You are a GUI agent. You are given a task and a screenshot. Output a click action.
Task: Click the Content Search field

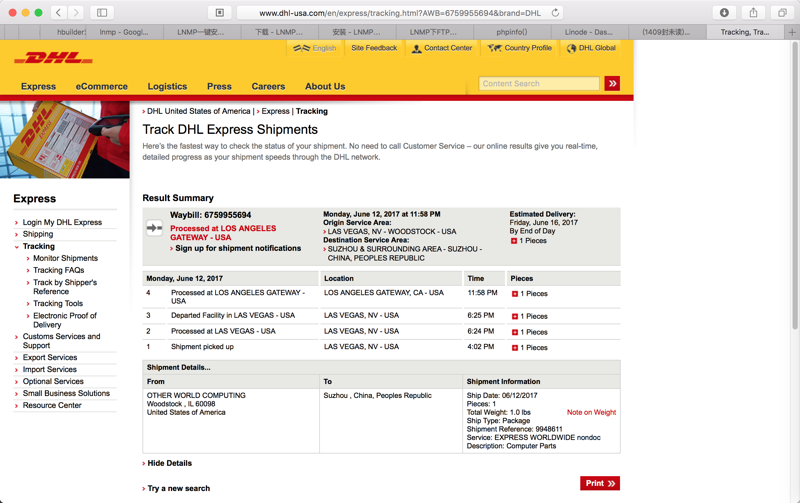tap(539, 84)
